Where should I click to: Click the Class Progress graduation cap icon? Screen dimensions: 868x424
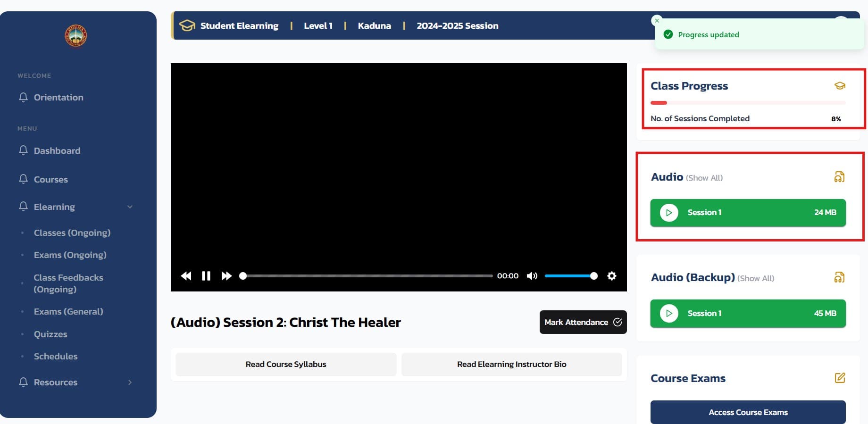click(840, 86)
